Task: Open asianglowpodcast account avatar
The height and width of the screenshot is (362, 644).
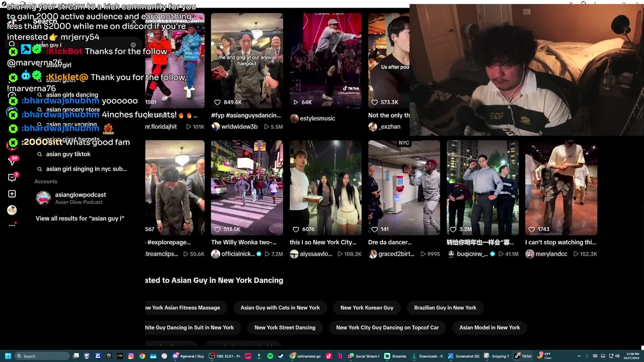Action: [x=43, y=198]
